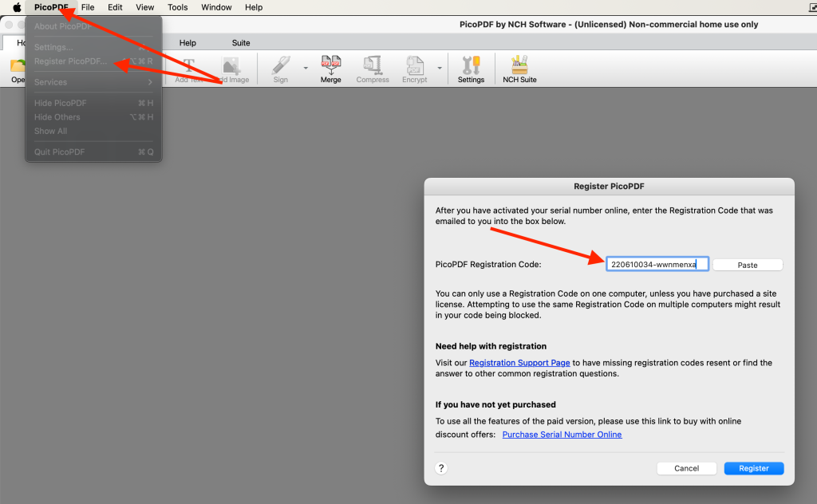
Task: Click inside the Registration Code field
Action: click(656, 263)
